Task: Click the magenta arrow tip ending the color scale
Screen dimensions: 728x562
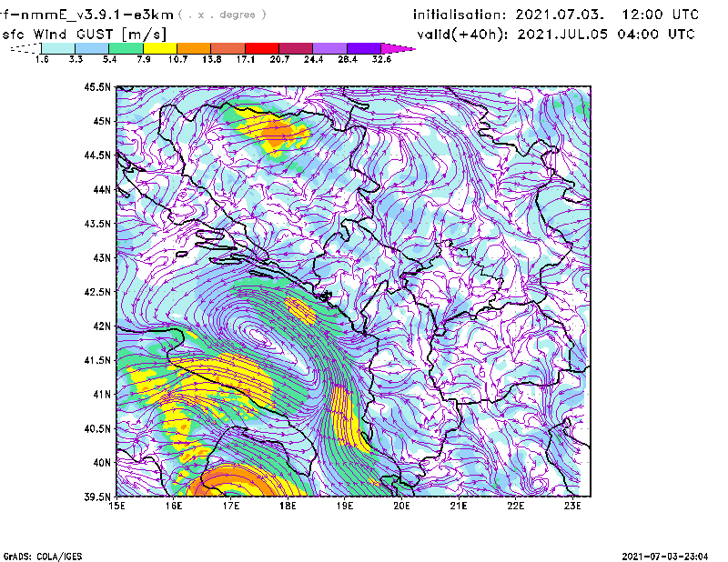Action: [399, 48]
